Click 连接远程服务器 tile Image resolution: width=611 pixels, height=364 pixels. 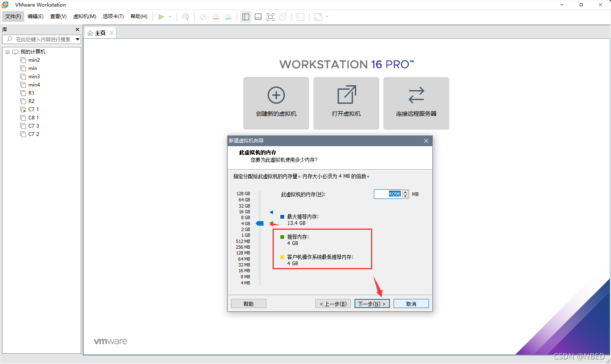tap(416, 103)
